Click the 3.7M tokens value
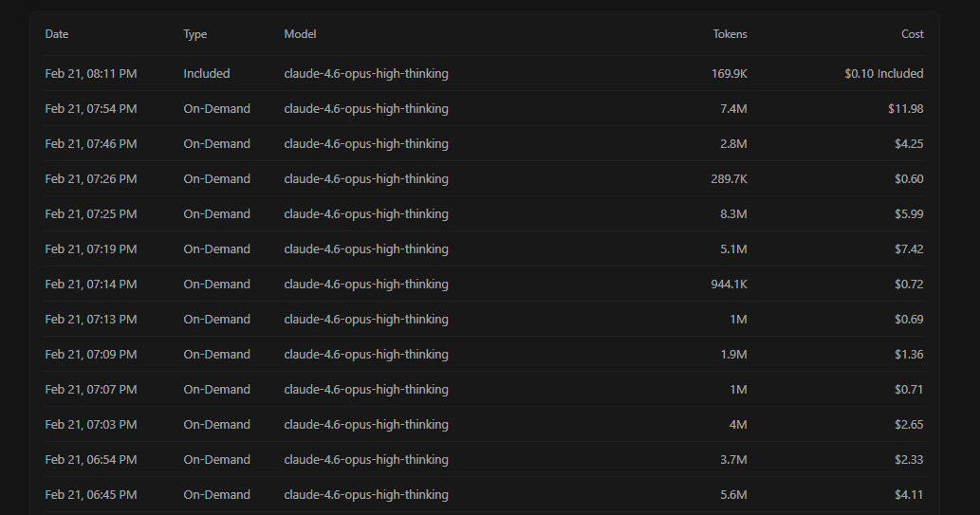The image size is (980, 515). [x=733, y=459]
